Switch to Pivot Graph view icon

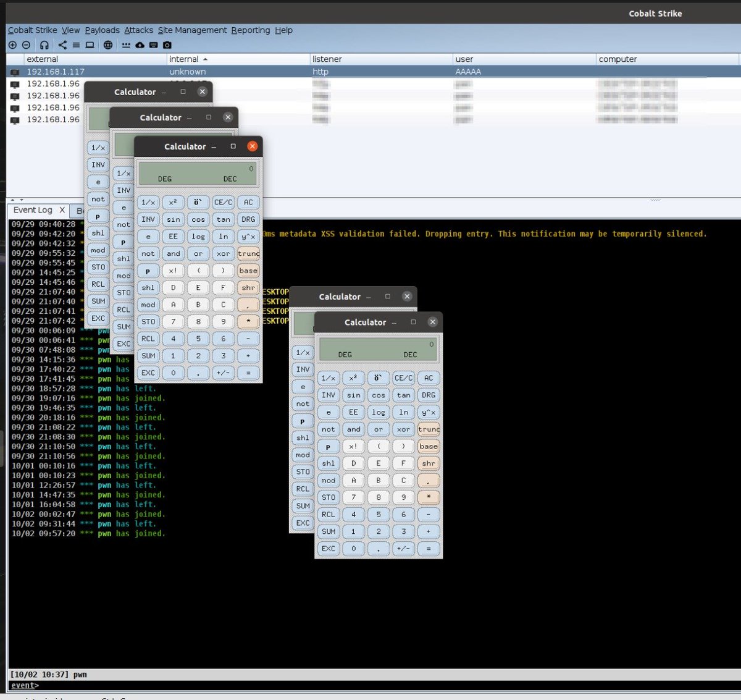(x=62, y=45)
